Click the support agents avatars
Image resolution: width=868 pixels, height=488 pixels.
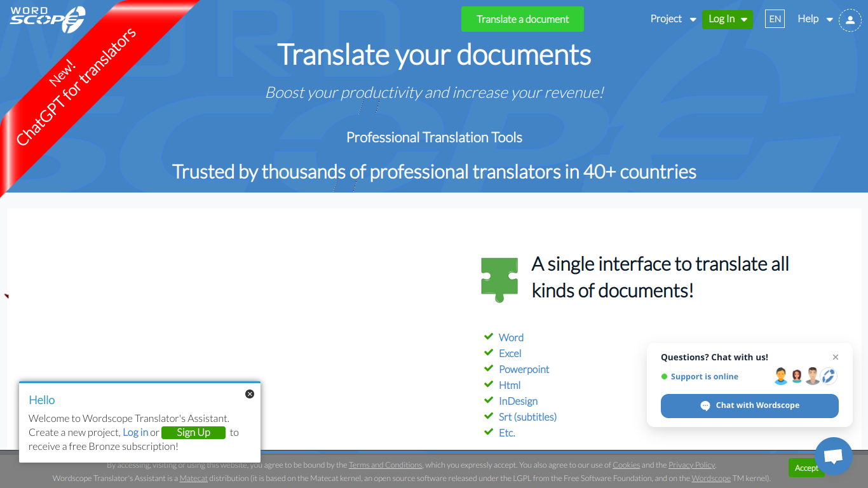tap(805, 376)
